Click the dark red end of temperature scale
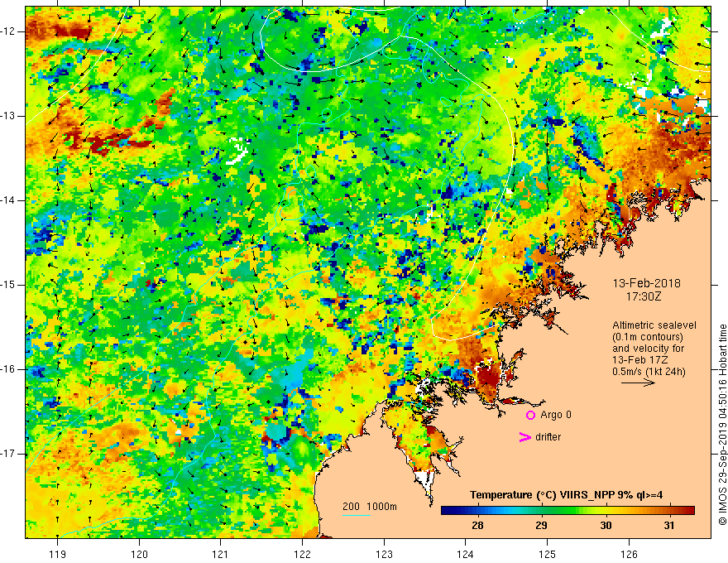Viewport: 728px width, 563px height. 689,511
